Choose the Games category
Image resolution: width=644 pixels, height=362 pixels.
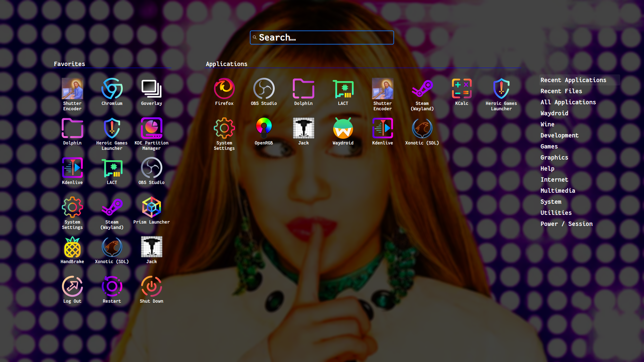pyautogui.click(x=549, y=146)
